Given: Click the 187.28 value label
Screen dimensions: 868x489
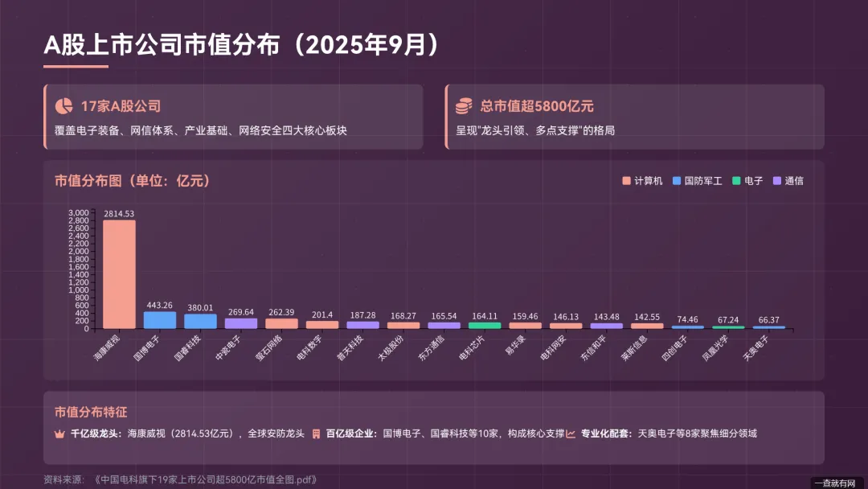Looking at the screenshot, I should pyautogui.click(x=362, y=315).
